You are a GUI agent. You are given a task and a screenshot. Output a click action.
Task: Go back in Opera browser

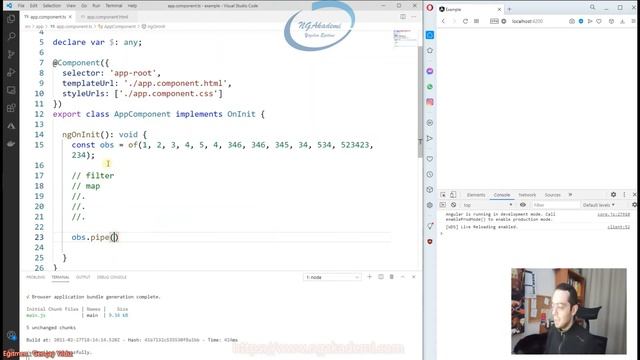(443, 21)
